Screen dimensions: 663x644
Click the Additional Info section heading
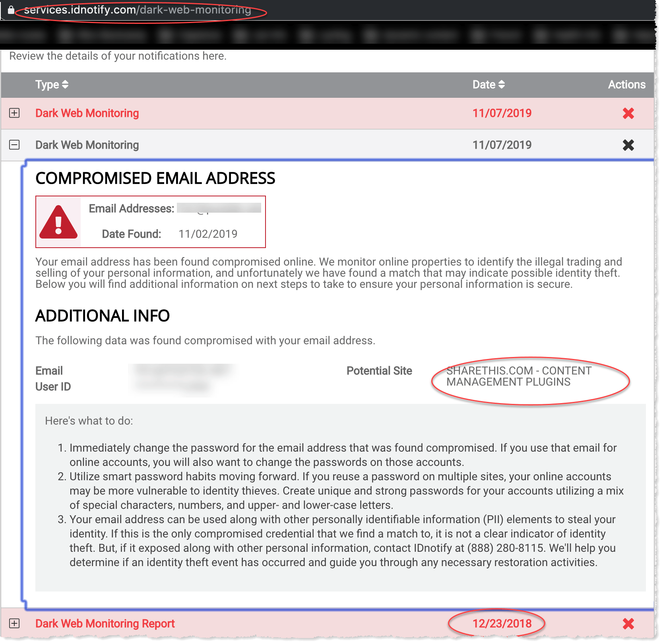tap(103, 316)
